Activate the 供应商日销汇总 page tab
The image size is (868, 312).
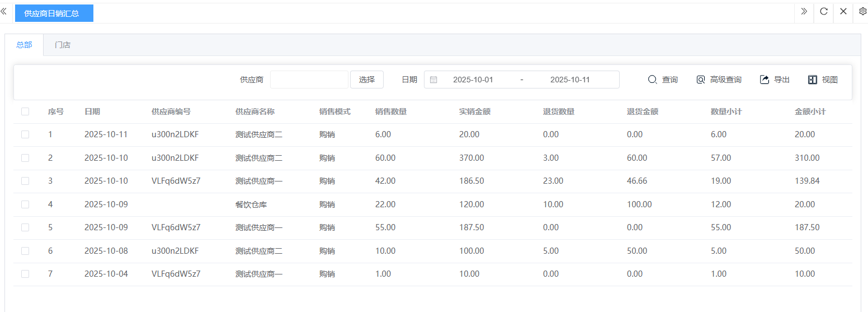(54, 13)
